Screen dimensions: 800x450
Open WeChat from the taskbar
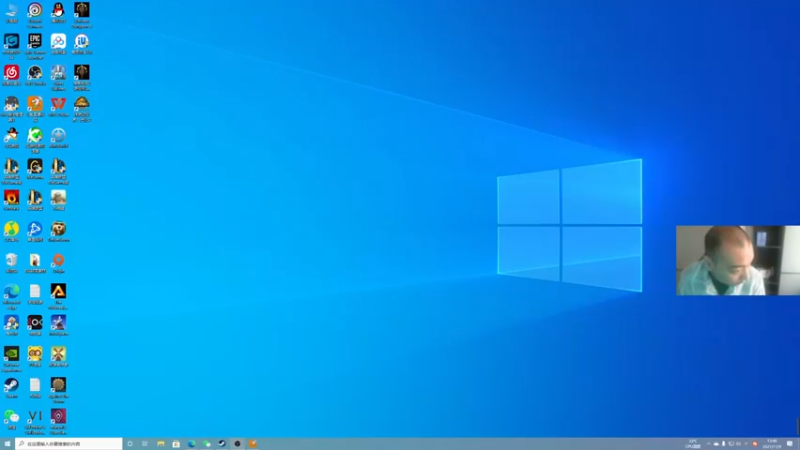[x=207, y=444]
